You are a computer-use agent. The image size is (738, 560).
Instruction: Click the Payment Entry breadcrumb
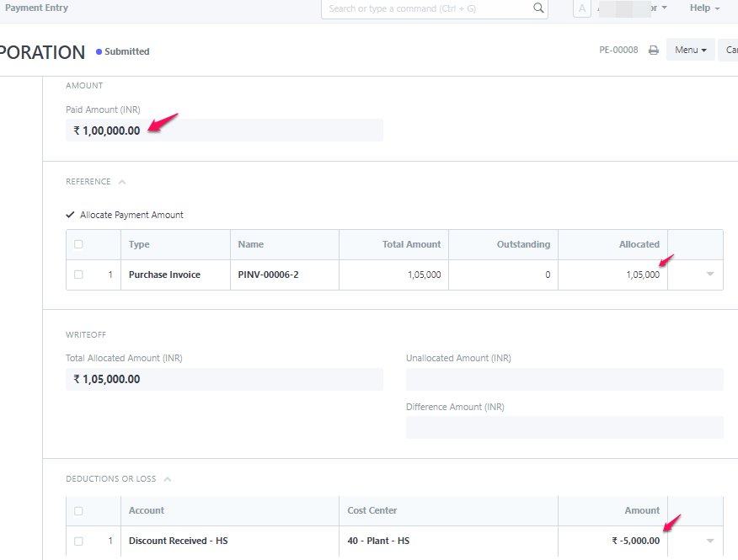click(37, 8)
